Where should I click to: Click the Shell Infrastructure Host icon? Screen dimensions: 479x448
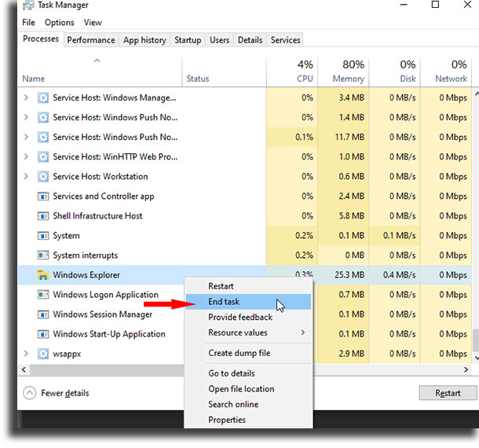[x=43, y=216]
